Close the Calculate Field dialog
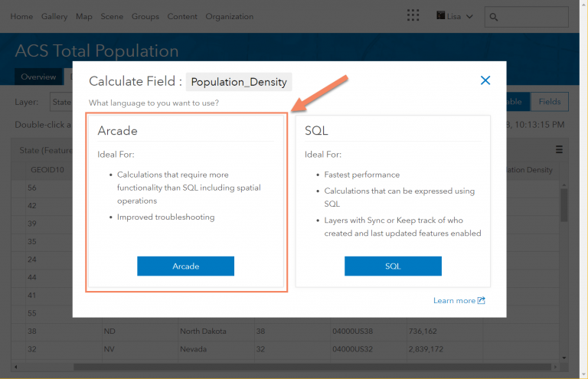 click(x=485, y=80)
